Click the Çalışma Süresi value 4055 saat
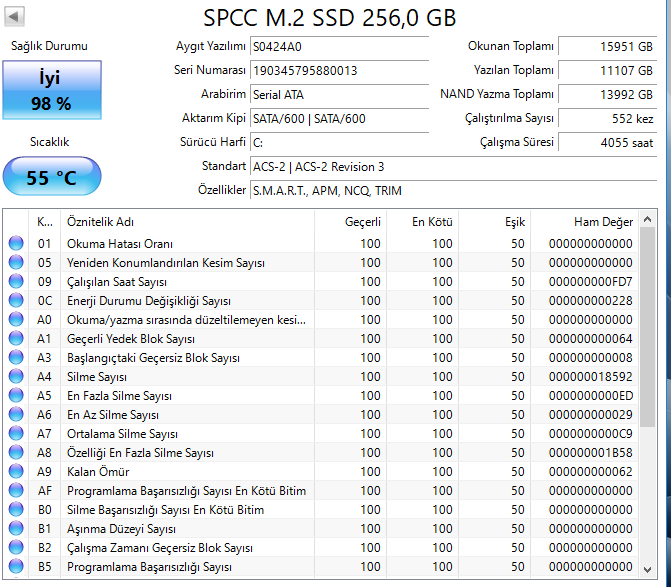This screenshot has width=671, height=587. click(608, 142)
